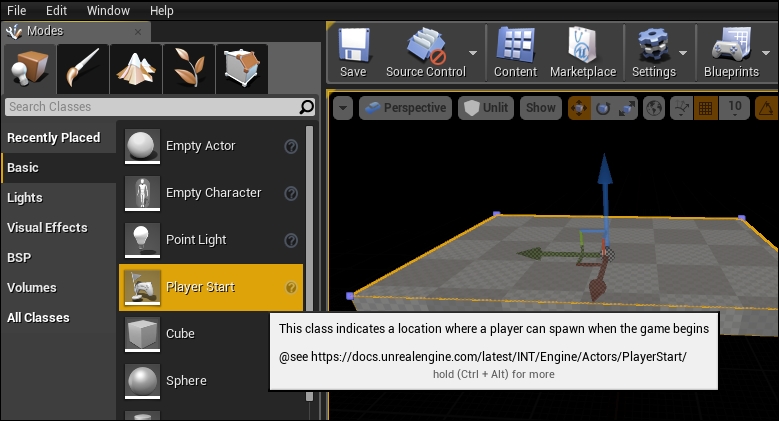
Task: Select the Empty Character thumbnail
Action: (x=142, y=193)
